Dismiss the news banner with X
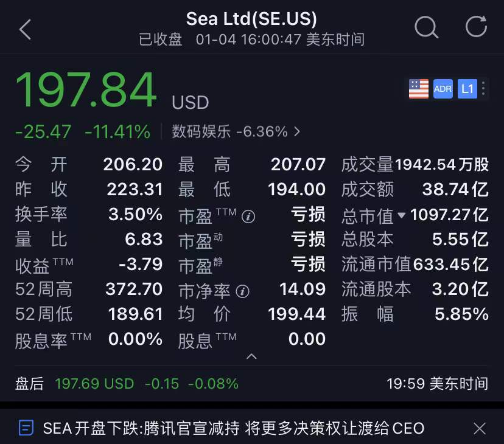The image size is (504, 444). point(480,429)
